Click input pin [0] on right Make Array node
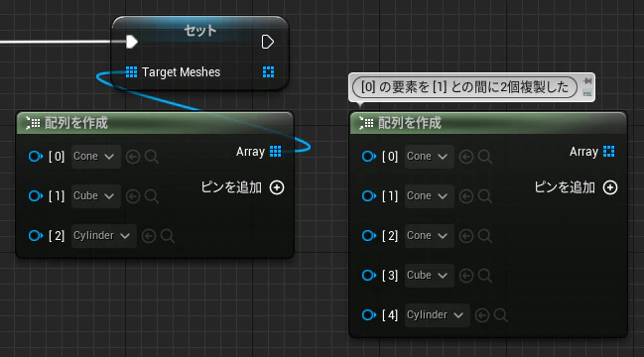 click(x=369, y=157)
